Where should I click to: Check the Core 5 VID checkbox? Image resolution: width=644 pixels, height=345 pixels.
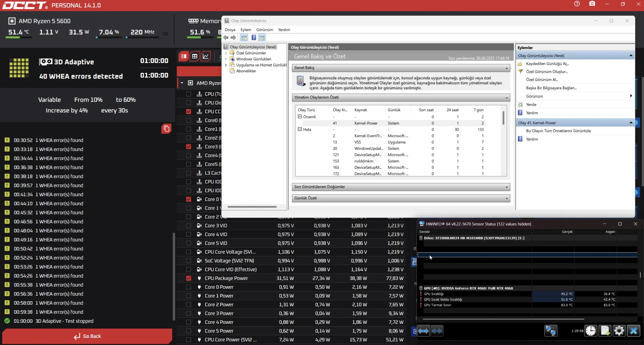(x=189, y=243)
